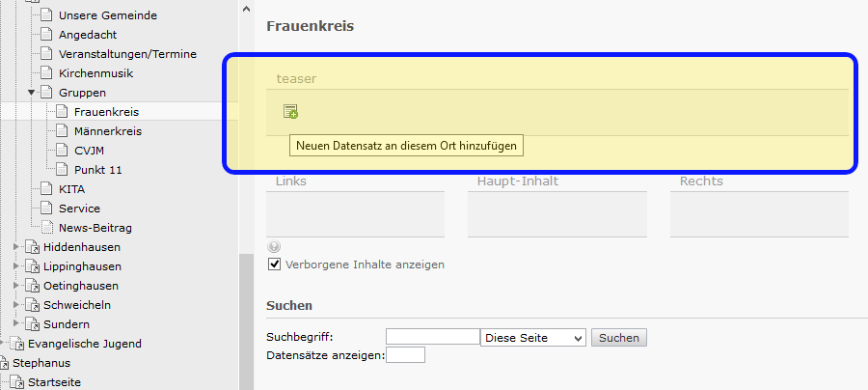Open the Service page in tree
Image resolution: width=868 pixels, height=390 pixels.
click(x=79, y=209)
